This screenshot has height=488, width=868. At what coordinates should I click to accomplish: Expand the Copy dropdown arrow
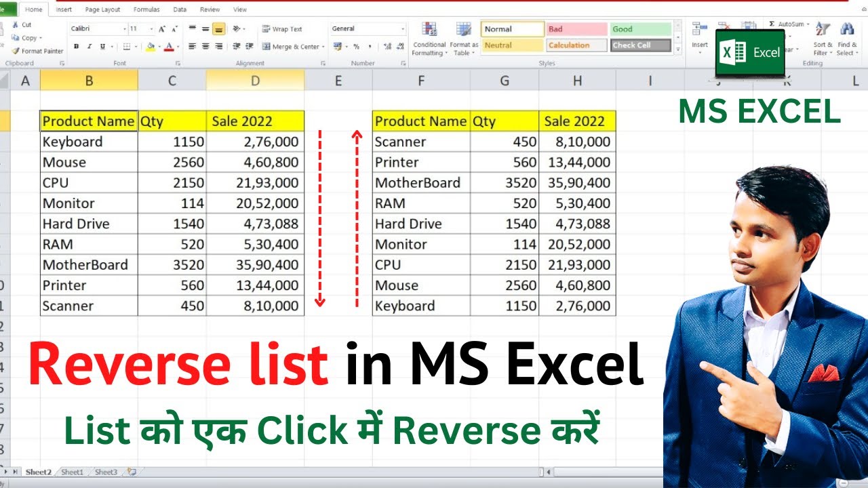click(x=41, y=38)
